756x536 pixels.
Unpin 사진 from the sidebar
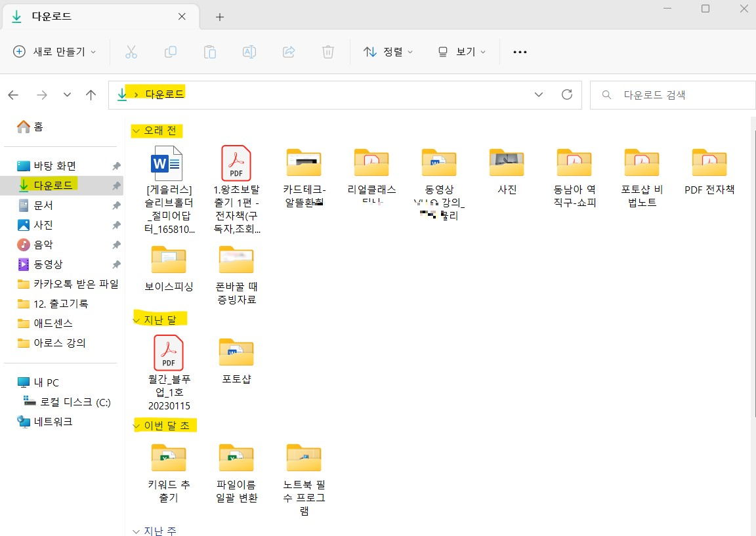coord(116,224)
